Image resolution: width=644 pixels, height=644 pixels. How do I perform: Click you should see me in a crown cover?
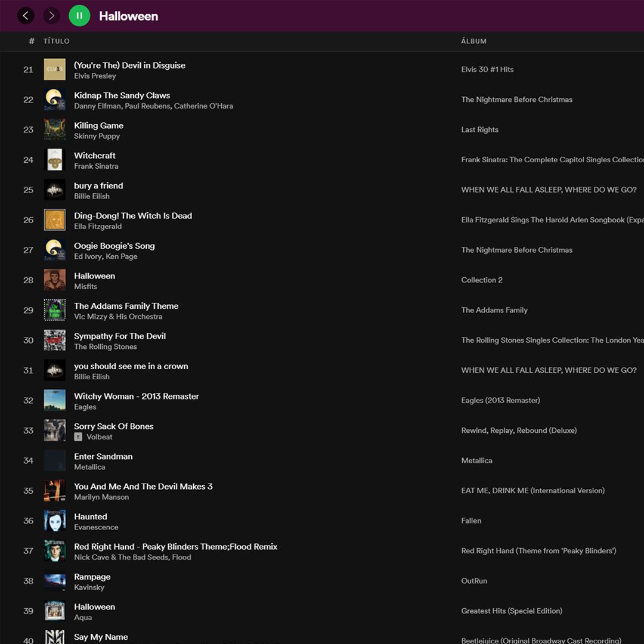coord(55,370)
